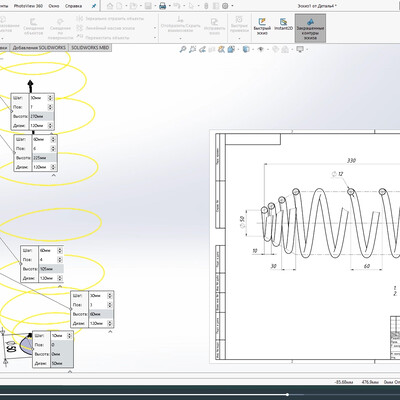Click the video progress bar knob

tap(287, 394)
